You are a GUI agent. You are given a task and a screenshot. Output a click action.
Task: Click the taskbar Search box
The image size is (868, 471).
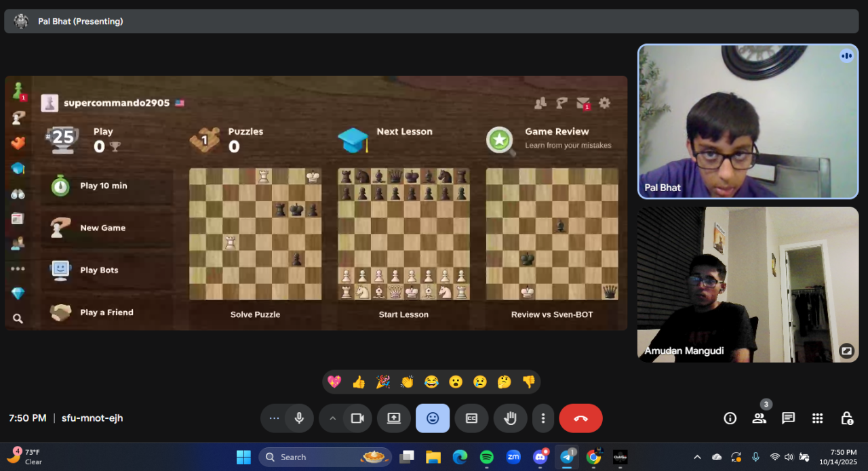pos(325,457)
